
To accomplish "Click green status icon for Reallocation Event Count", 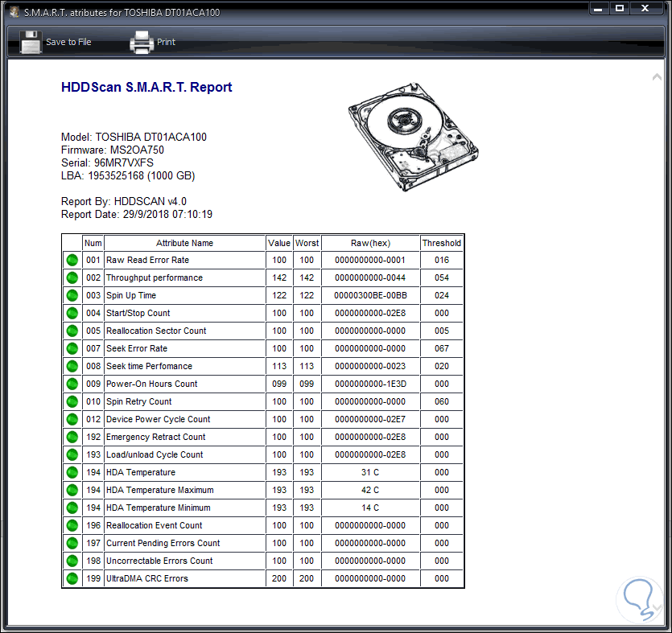I will coord(72,525).
